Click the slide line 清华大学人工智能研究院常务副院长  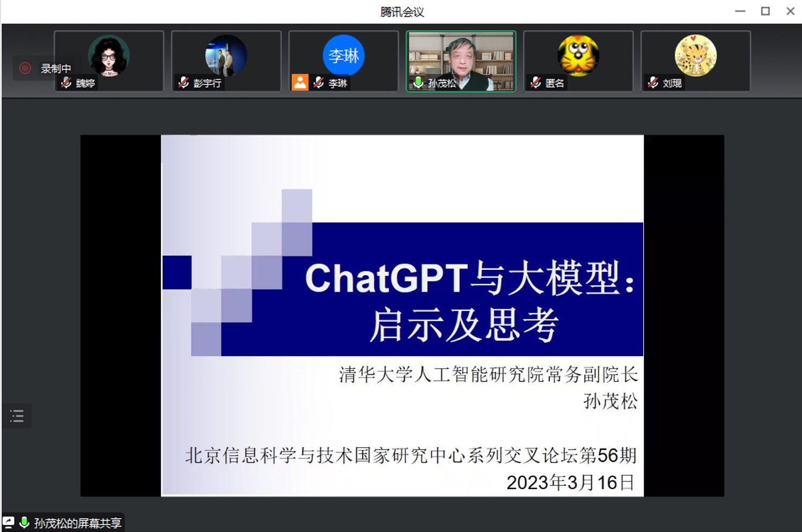pyautogui.click(x=488, y=374)
